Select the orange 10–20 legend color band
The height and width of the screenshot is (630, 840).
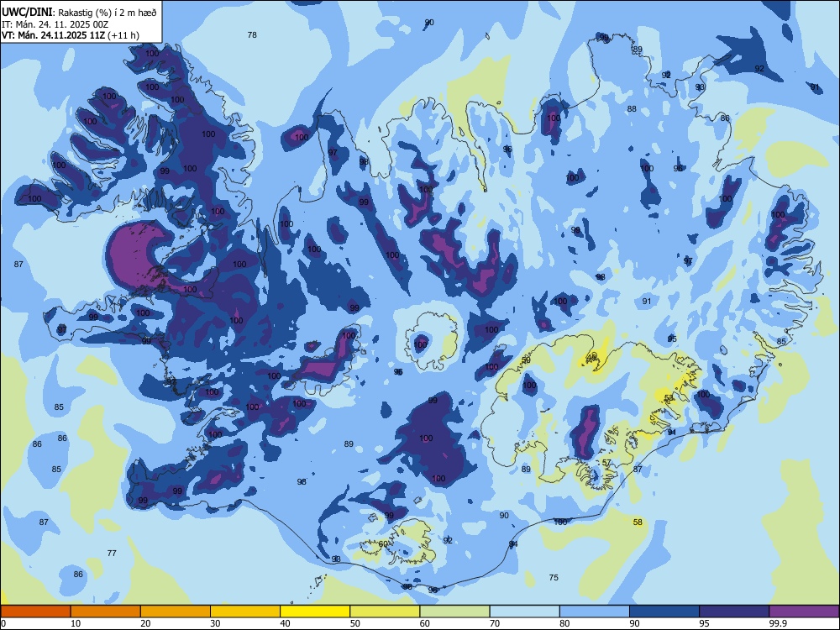tap(106, 612)
